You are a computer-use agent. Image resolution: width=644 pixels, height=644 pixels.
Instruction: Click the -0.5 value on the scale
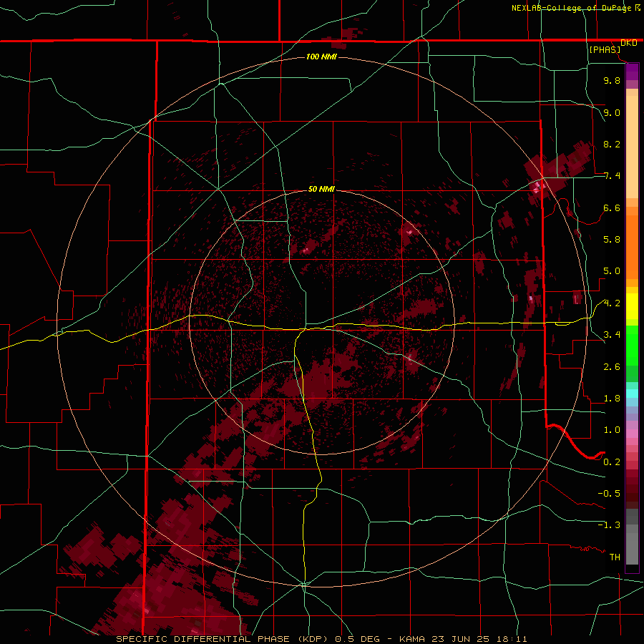[609, 494]
